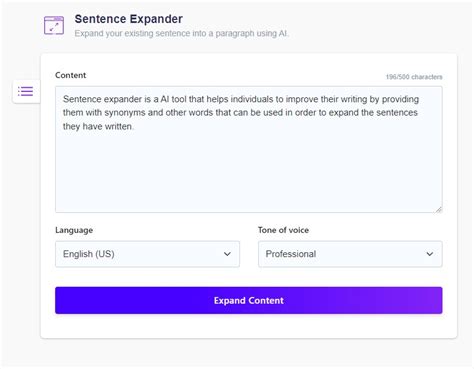Open the Professional tone dropdown

point(350,254)
